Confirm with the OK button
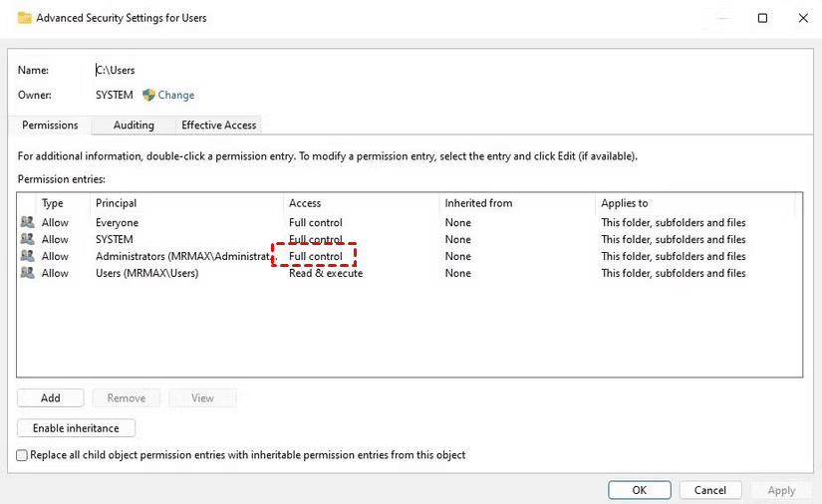The height and width of the screenshot is (504, 822). click(x=639, y=490)
